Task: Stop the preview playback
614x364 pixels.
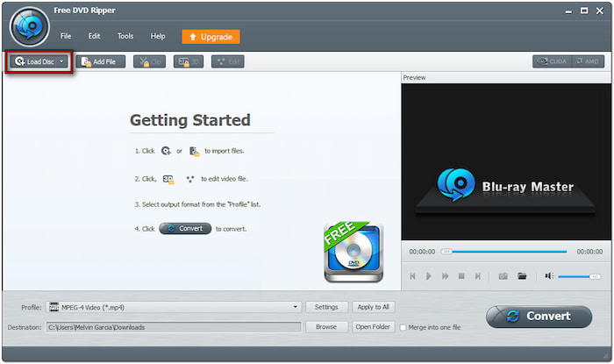Action: (460, 276)
